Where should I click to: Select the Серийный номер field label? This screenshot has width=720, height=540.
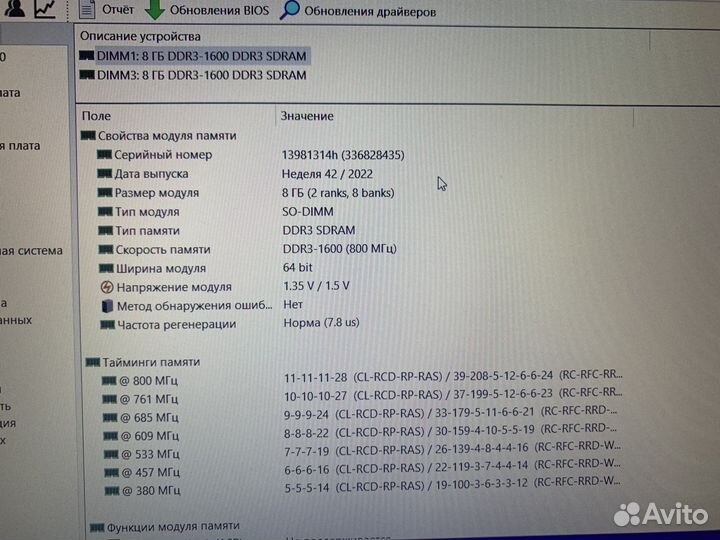tap(163, 155)
